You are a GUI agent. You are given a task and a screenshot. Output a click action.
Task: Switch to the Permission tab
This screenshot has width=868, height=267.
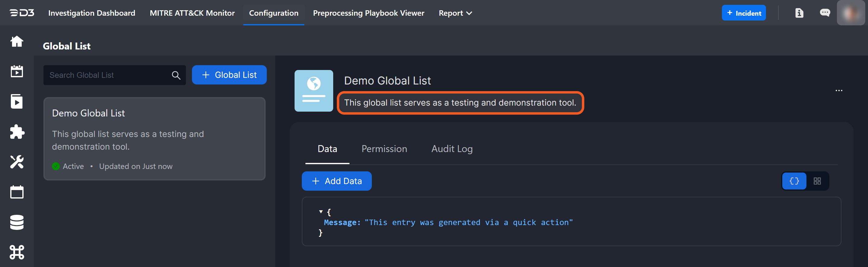(x=384, y=149)
